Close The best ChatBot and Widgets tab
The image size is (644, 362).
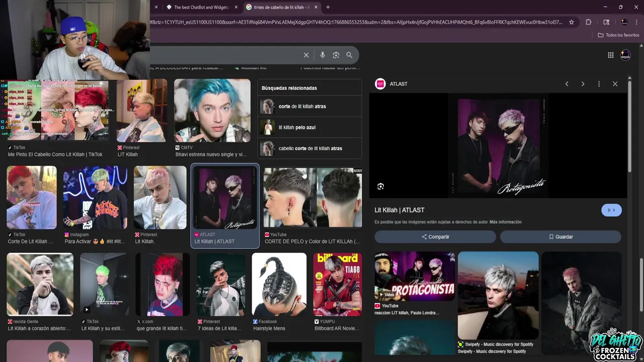point(236,7)
